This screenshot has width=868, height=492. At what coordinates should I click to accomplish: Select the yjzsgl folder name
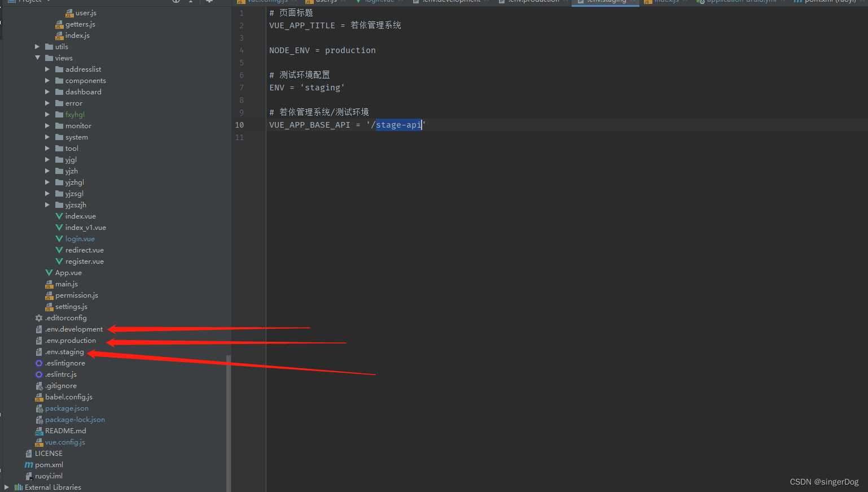[74, 194]
